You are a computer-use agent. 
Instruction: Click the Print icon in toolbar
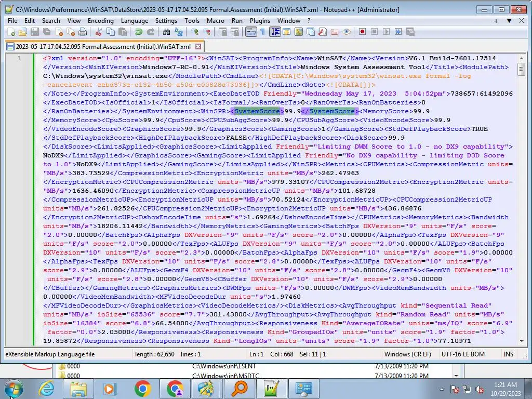click(x=83, y=32)
